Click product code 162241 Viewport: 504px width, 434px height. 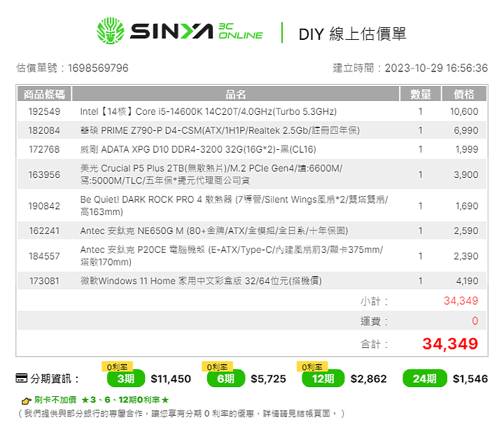click(44, 231)
